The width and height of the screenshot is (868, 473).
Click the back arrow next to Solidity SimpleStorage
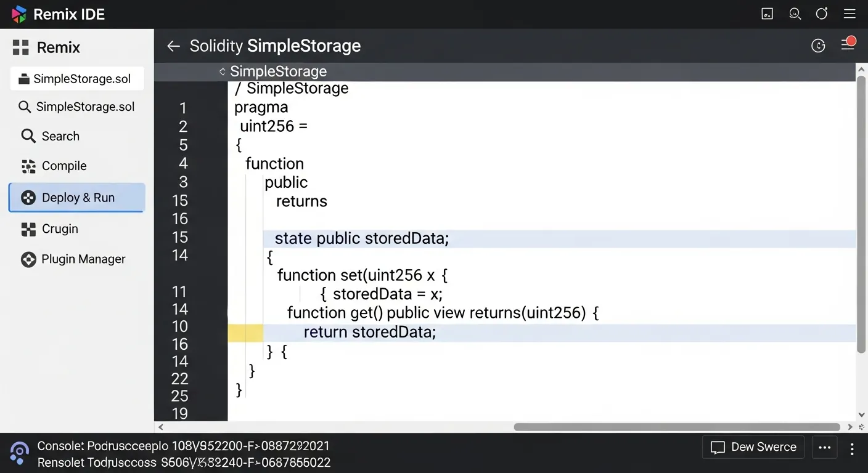coord(173,46)
